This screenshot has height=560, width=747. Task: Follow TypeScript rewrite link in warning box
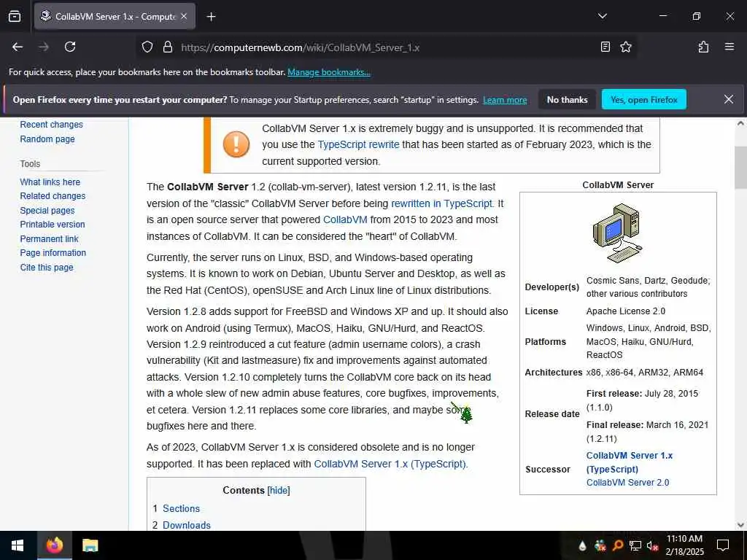[x=358, y=144]
